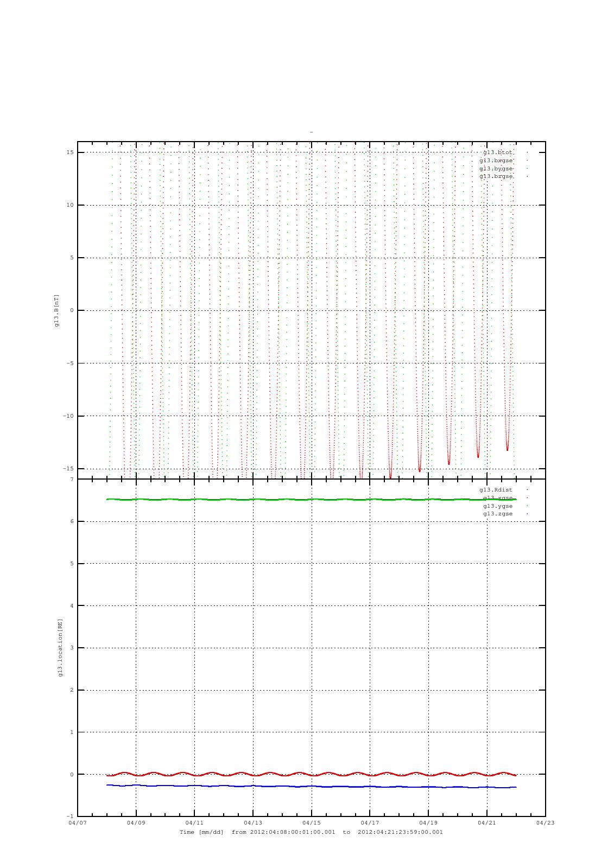Click the 04/19 date tick label

click(x=428, y=823)
